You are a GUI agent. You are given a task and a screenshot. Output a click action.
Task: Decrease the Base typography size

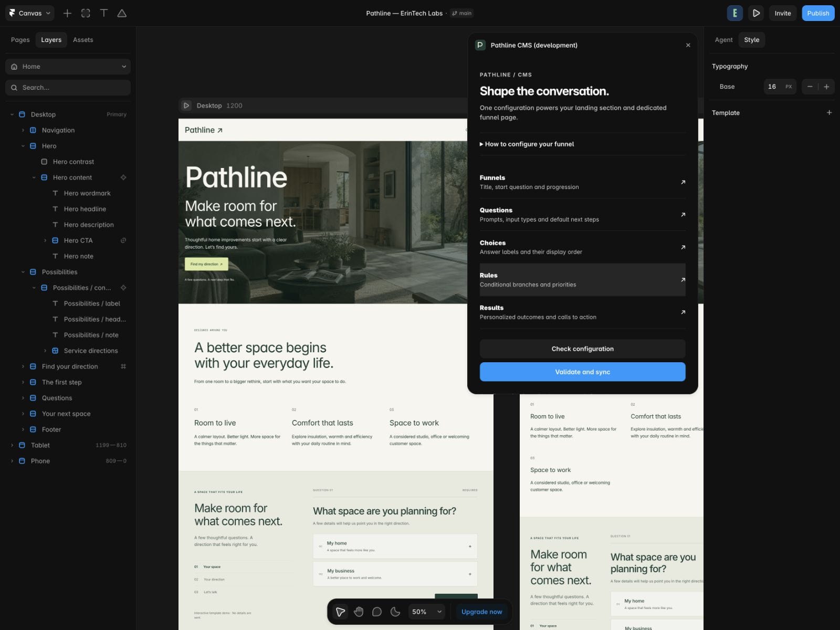(810, 87)
